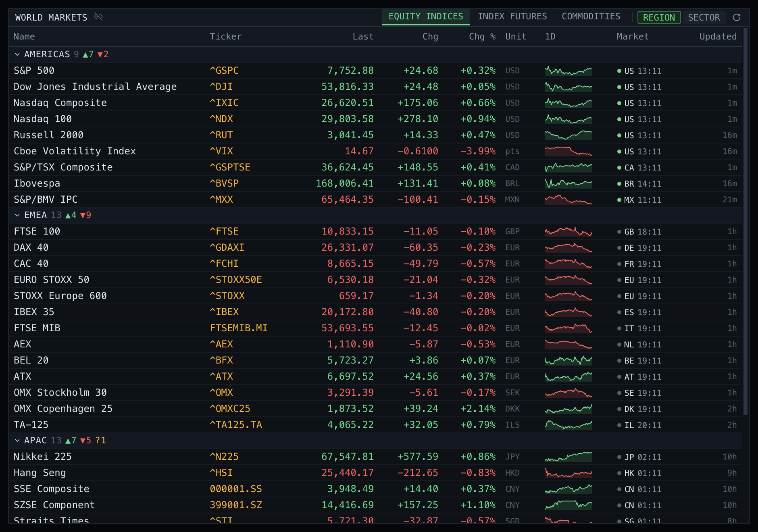Viewport: 758px width, 532px height.
Task: Open the BEL 20 sparkline chart
Action: coord(568,361)
